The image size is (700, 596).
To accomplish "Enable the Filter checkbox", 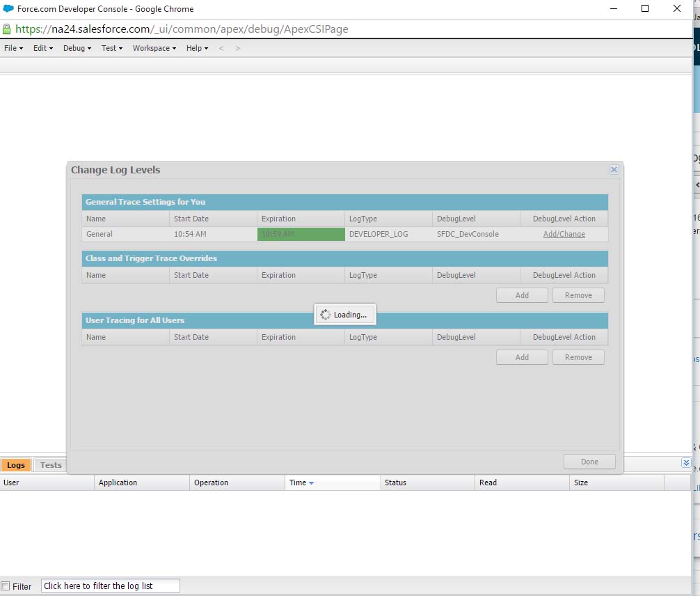I will point(6,586).
